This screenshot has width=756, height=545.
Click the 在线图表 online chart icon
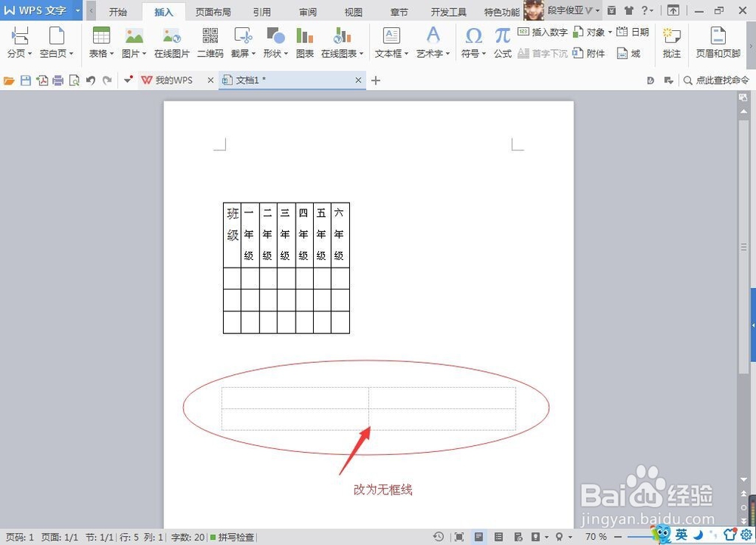click(342, 36)
